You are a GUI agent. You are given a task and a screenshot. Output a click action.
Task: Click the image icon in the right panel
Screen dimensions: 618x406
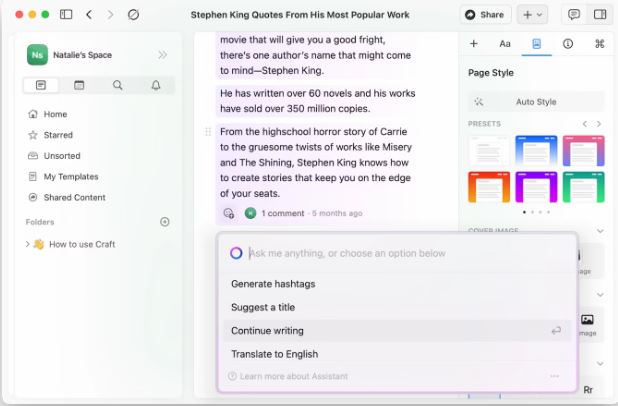pos(587,319)
